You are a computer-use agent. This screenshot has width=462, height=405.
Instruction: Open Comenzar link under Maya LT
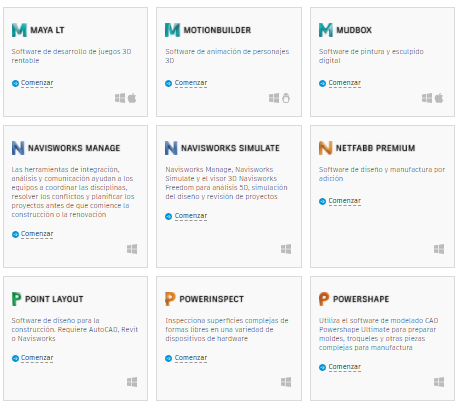pos(37,83)
